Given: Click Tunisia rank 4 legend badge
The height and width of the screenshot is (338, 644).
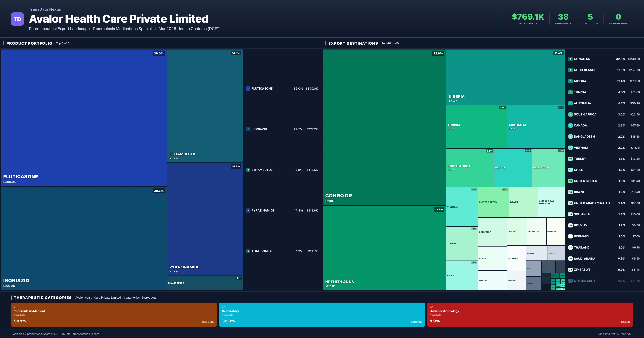Looking at the screenshot, I should click(570, 92).
